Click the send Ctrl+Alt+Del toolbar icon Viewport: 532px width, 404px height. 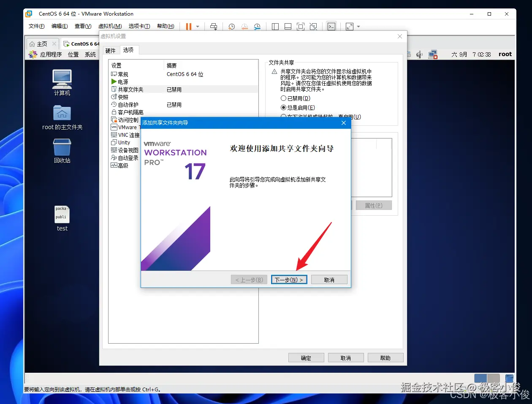click(x=214, y=27)
